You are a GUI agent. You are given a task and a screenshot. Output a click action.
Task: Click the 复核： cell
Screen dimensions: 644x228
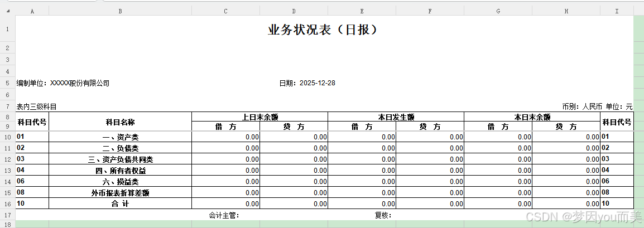pos(383,215)
